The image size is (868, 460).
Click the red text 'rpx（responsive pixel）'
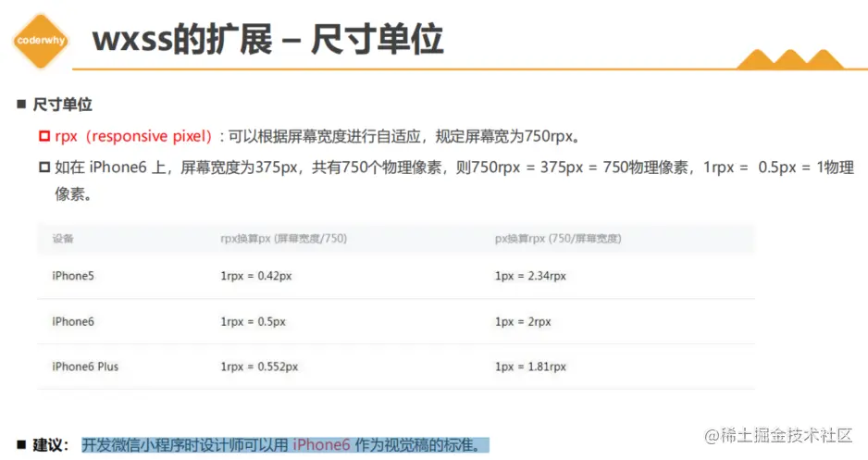tap(133, 136)
